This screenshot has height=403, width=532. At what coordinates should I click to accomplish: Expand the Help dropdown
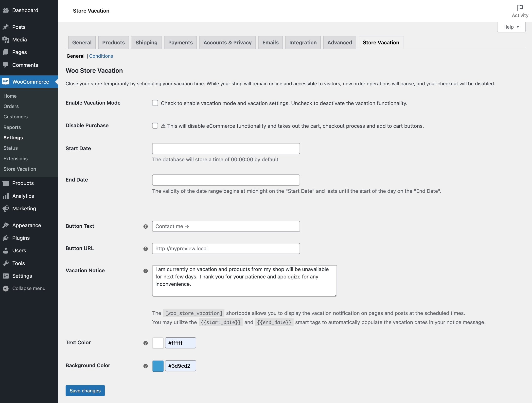coord(511,27)
